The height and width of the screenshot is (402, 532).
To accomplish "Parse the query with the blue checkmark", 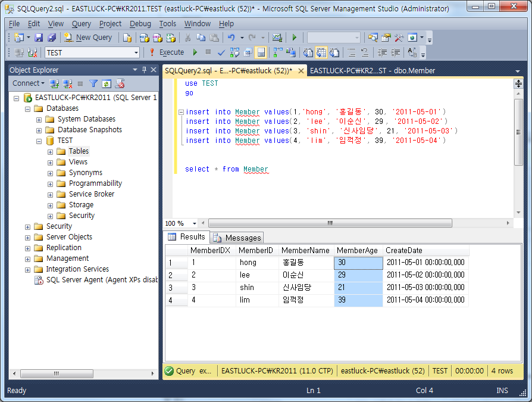I will point(221,52).
